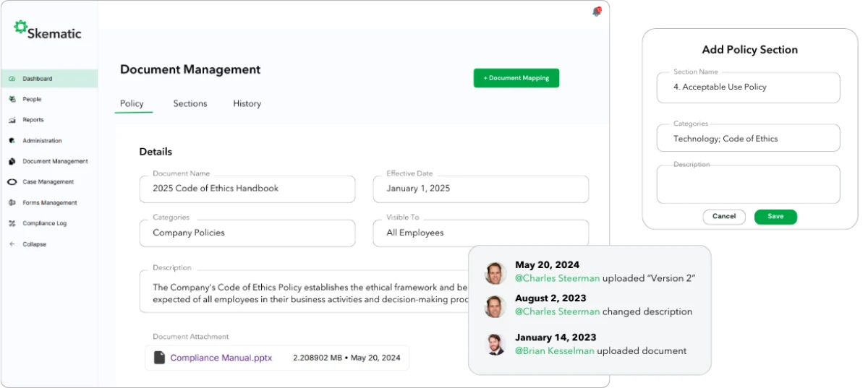Open the Visible To field
This screenshot has height=388, width=868.
pos(480,233)
